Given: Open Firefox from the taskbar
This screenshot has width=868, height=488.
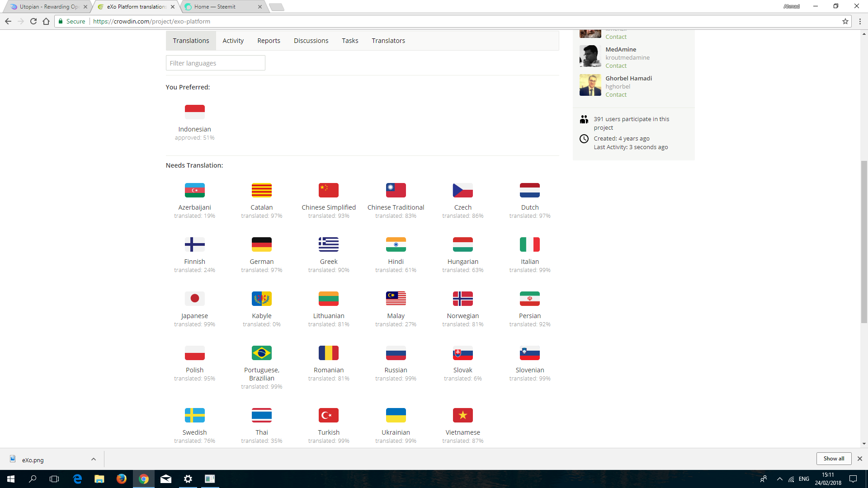Looking at the screenshot, I should [x=121, y=479].
